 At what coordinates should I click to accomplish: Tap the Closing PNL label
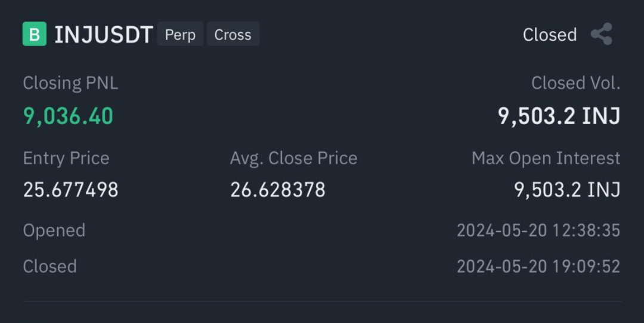pos(70,83)
